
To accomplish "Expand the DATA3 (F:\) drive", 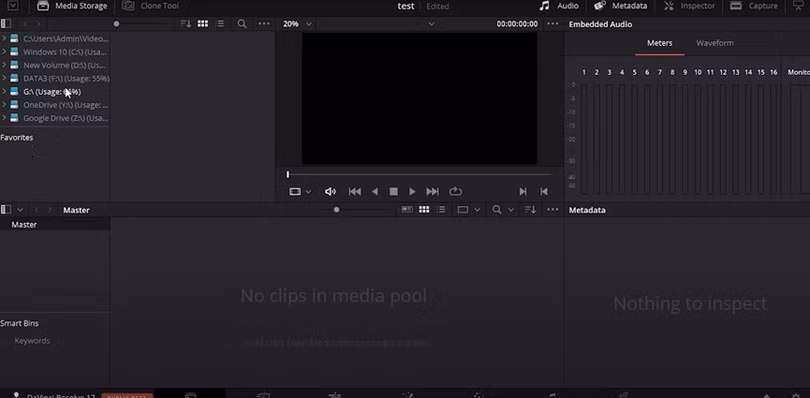I will point(4,79).
